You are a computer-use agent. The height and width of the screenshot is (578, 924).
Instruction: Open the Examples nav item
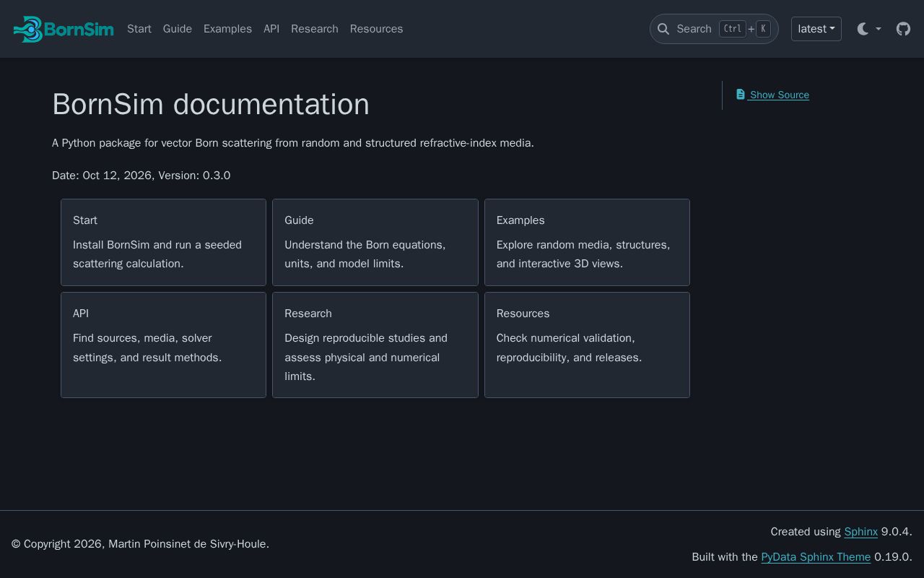click(x=227, y=29)
